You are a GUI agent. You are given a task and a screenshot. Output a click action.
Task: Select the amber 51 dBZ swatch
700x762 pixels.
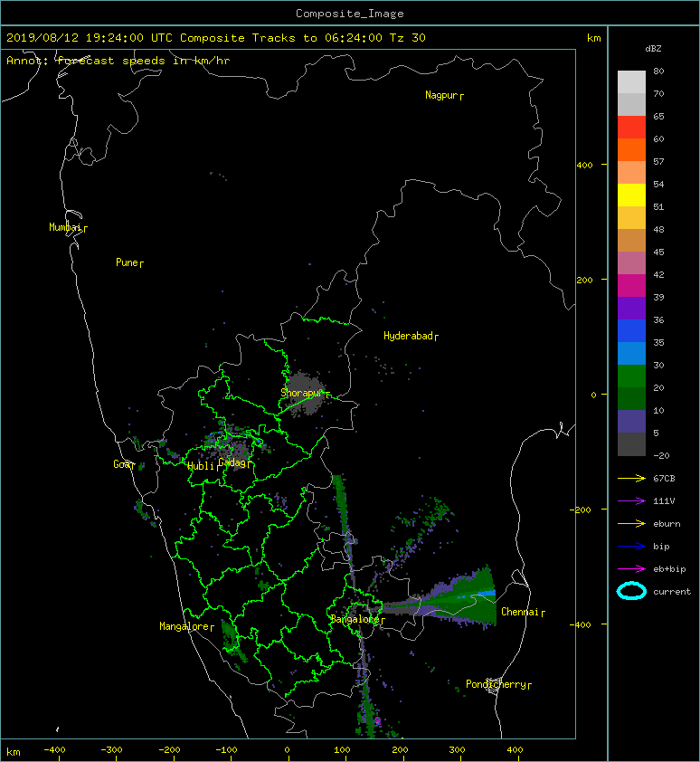[631, 218]
